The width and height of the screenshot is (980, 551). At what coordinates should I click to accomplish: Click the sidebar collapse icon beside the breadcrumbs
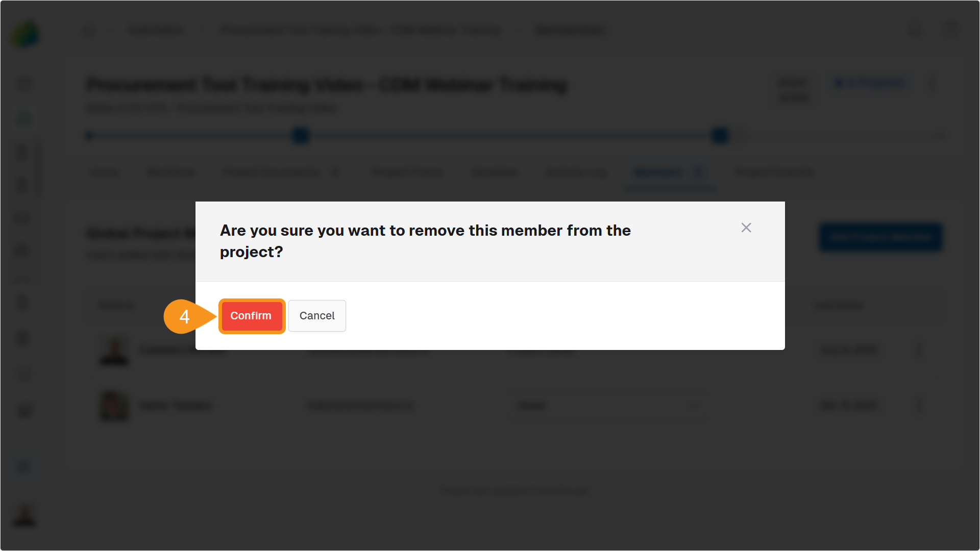89,30
